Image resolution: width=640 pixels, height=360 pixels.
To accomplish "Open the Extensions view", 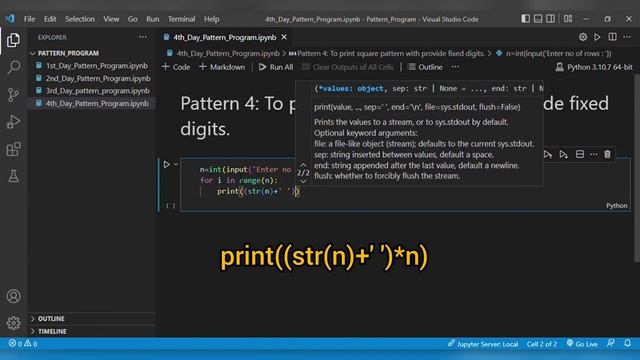I will [x=13, y=149].
